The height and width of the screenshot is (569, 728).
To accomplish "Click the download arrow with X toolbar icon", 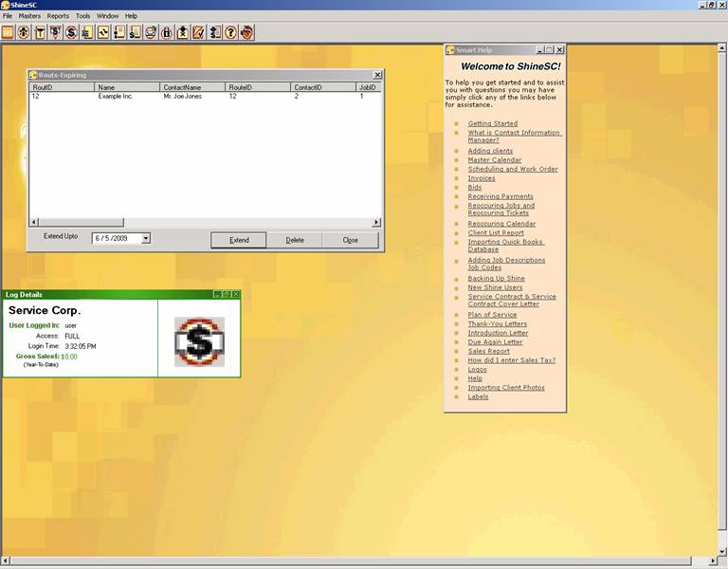I will click(x=183, y=32).
